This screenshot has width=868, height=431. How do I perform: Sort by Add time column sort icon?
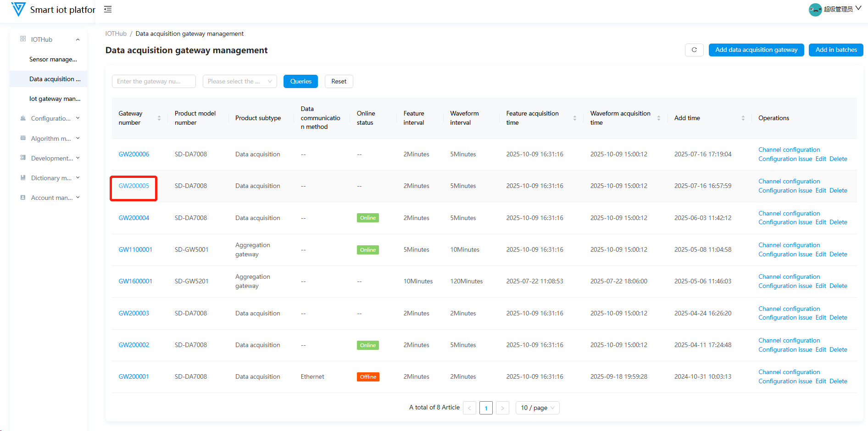[743, 118]
